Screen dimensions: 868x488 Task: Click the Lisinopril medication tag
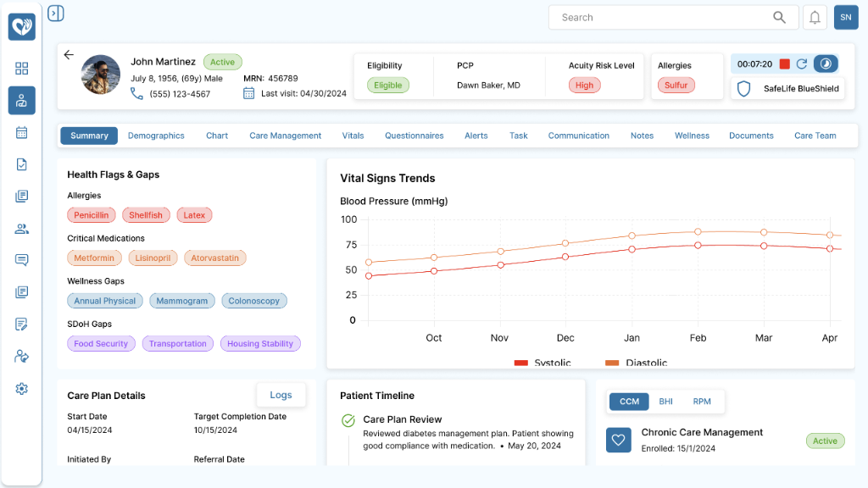153,258
